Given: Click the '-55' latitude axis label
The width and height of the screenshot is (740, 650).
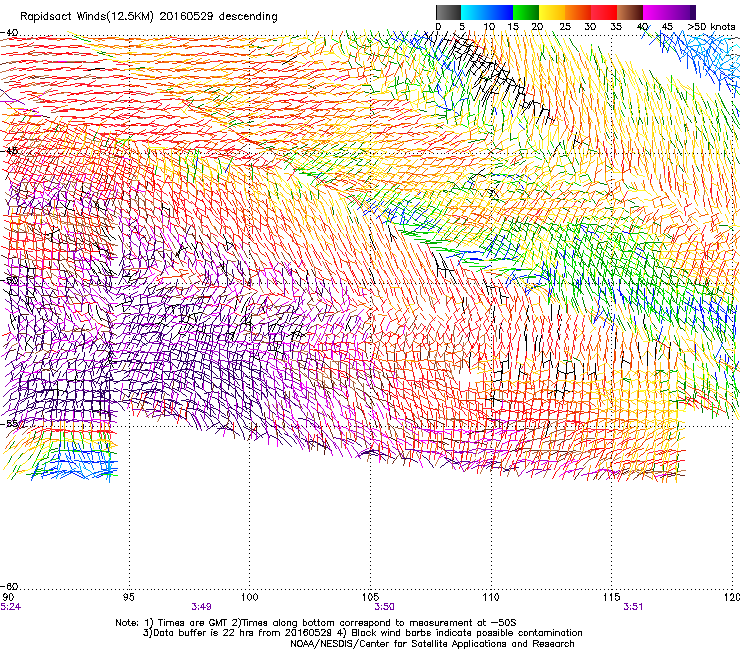Looking at the screenshot, I should coord(9,423).
